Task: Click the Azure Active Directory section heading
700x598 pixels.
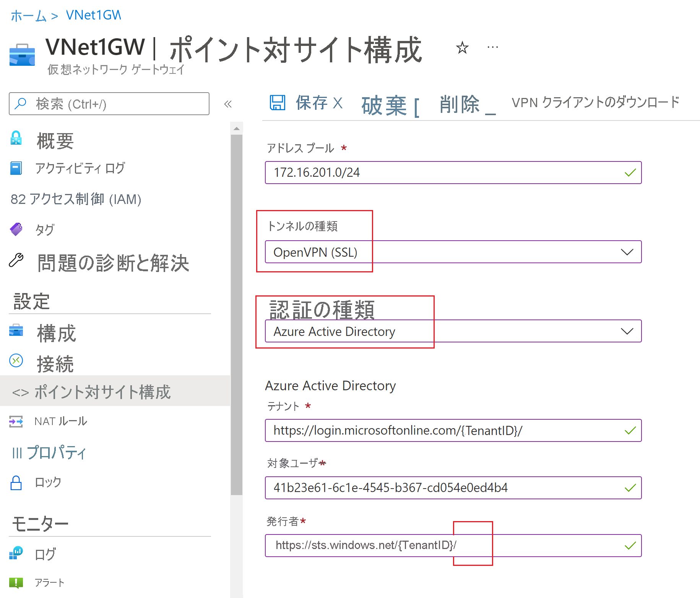Action: click(x=330, y=386)
